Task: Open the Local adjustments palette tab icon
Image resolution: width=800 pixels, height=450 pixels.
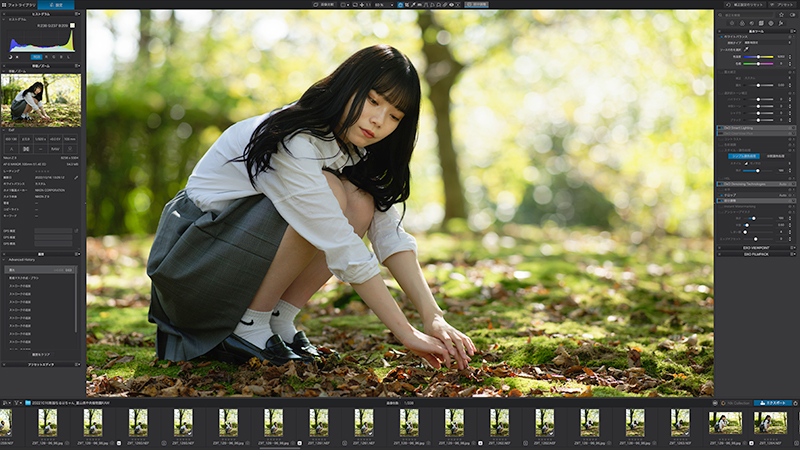Action: click(x=771, y=23)
